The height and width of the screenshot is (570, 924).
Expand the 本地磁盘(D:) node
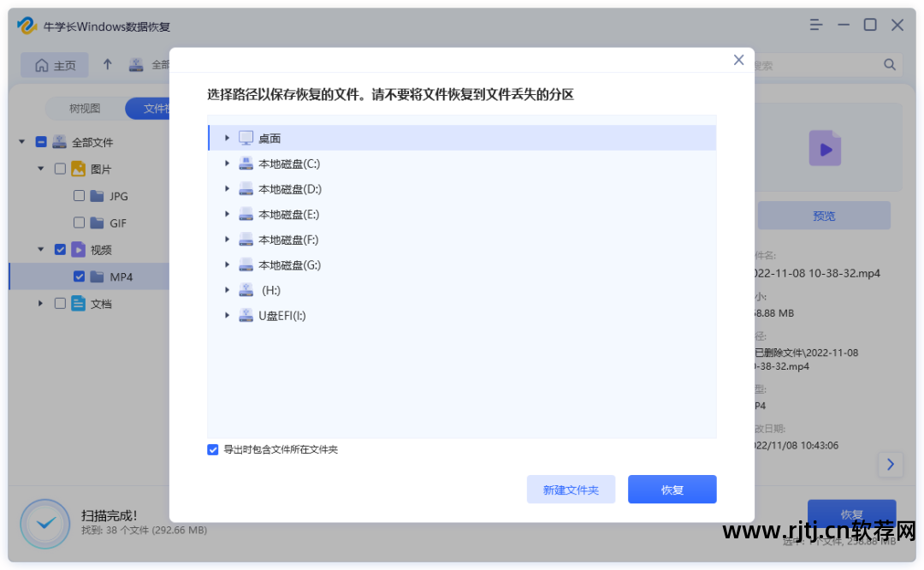tap(227, 188)
